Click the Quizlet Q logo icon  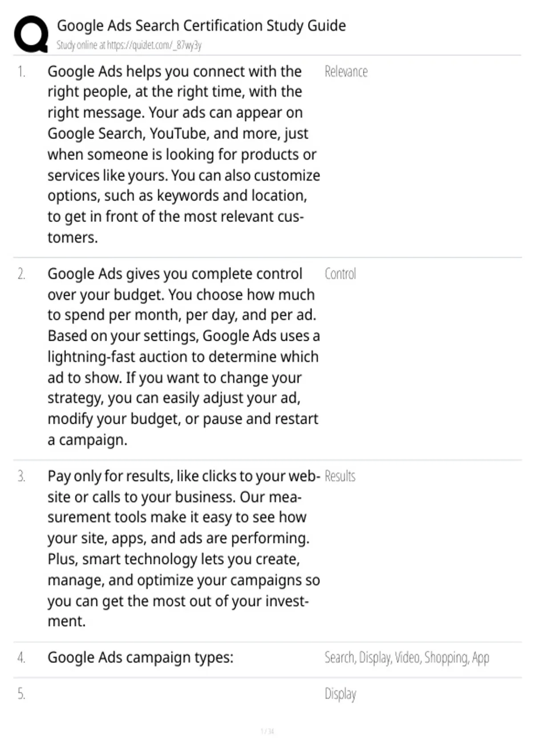pos(31,34)
